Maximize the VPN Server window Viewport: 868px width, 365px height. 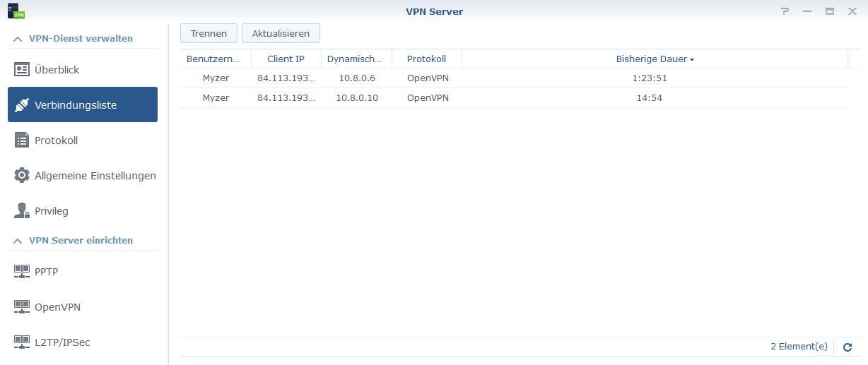pos(830,11)
